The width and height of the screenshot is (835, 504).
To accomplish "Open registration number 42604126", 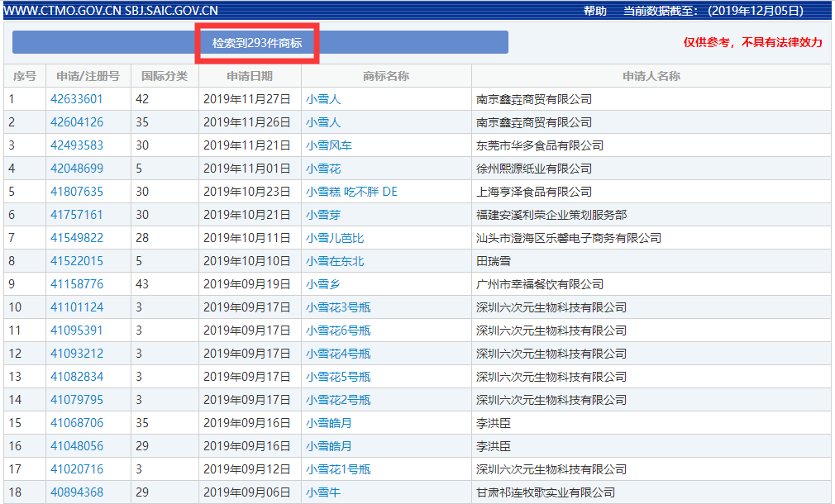I will [x=77, y=122].
